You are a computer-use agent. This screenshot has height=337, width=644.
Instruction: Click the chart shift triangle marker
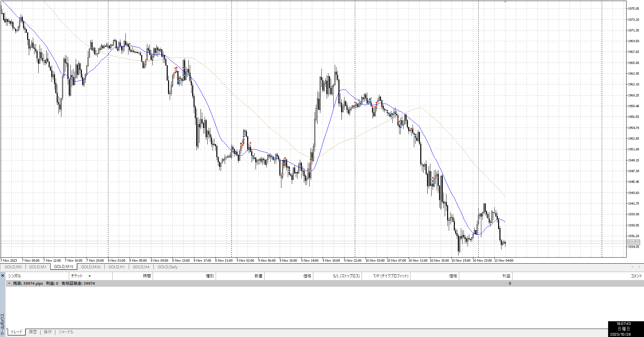[505, 2]
